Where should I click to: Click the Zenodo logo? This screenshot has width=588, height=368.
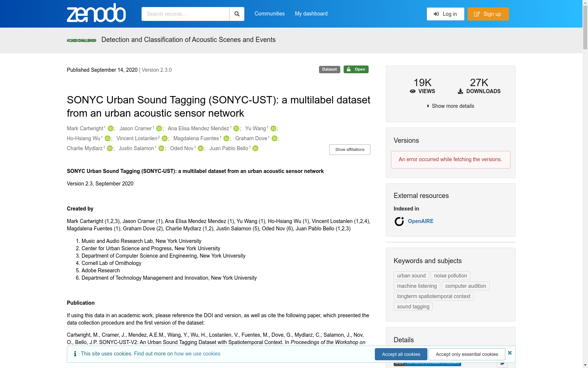96,13
